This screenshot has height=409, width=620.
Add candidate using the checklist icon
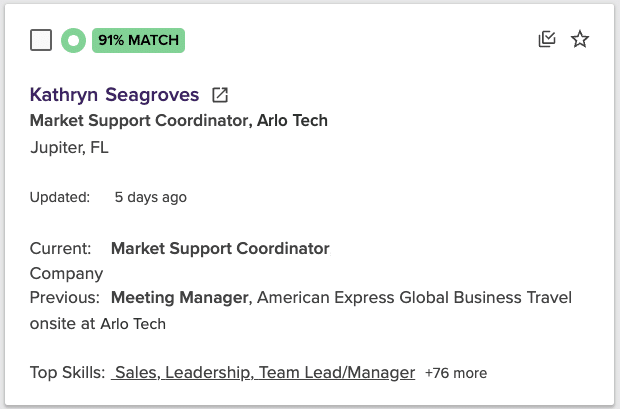coord(547,39)
